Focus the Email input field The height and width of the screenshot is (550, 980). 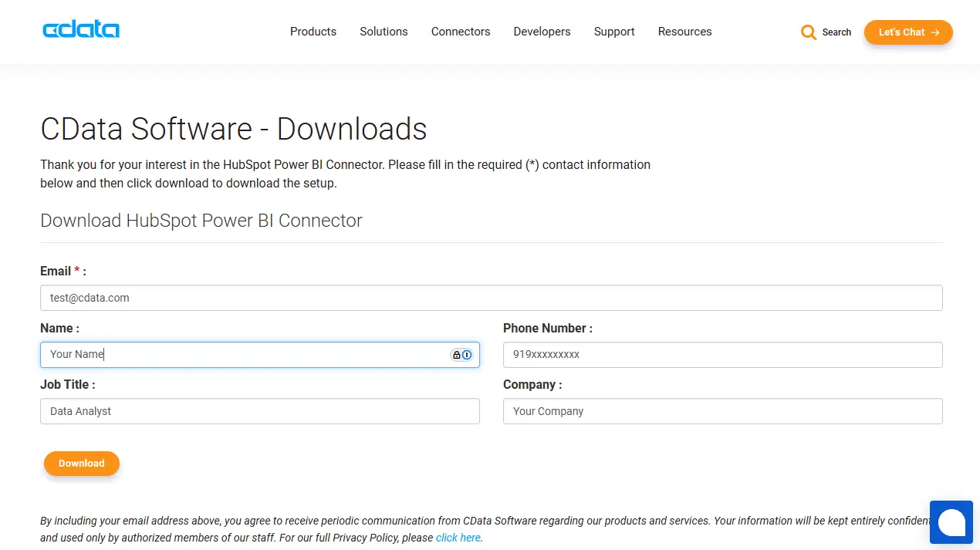click(491, 298)
